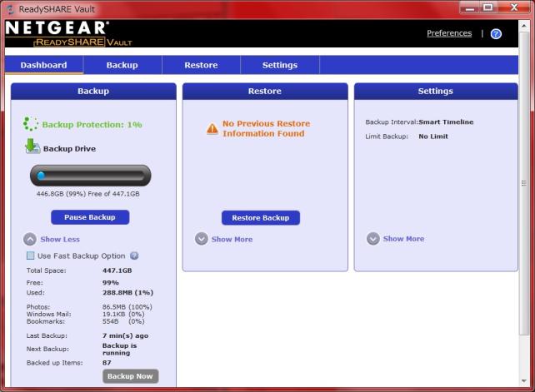
Task: Click the Show Less link text
Action: [x=60, y=240]
